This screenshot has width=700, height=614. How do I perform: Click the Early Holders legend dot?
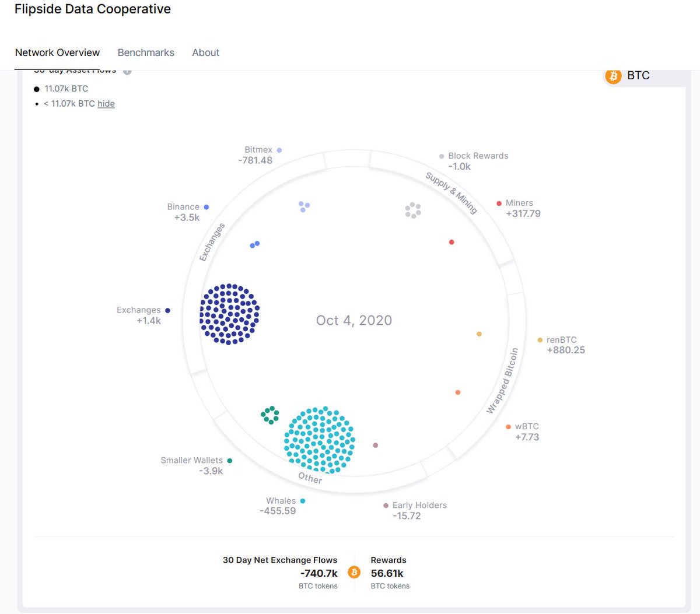click(386, 506)
